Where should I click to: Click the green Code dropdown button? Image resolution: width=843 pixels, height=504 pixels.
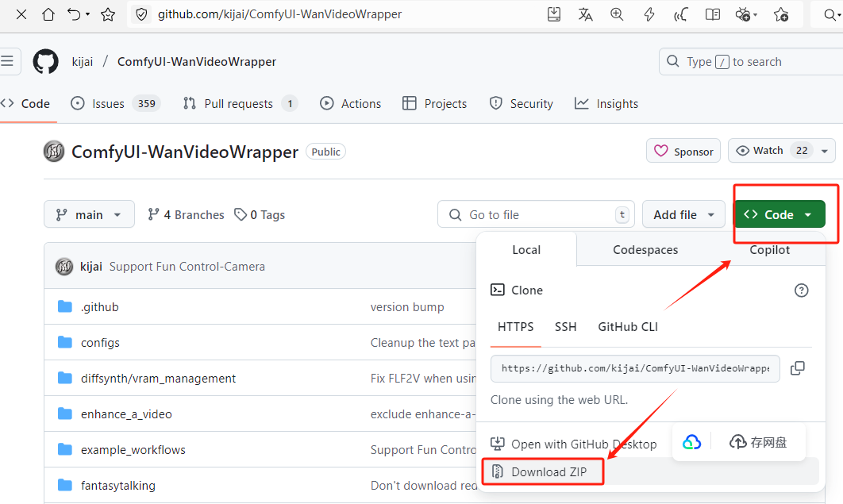pos(779,214)
